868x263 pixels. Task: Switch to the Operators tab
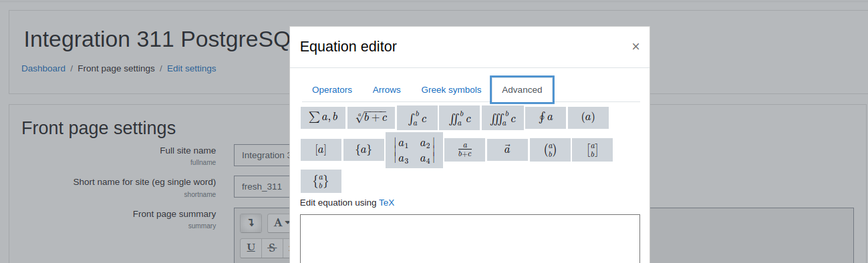coord(332,89)
